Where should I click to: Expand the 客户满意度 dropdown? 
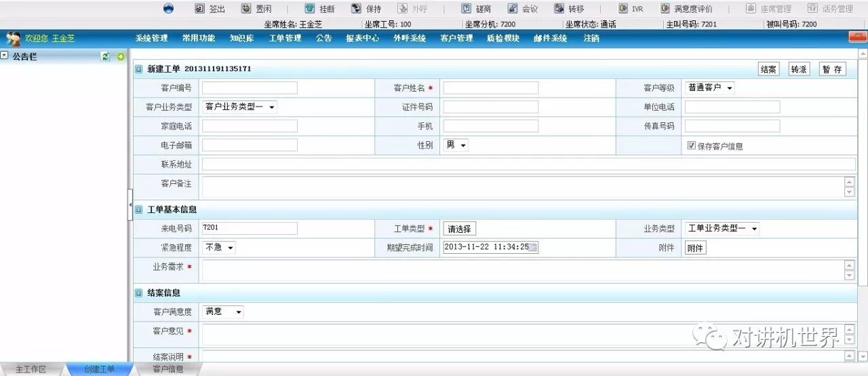pyautogui.click(x=223, y=312)
